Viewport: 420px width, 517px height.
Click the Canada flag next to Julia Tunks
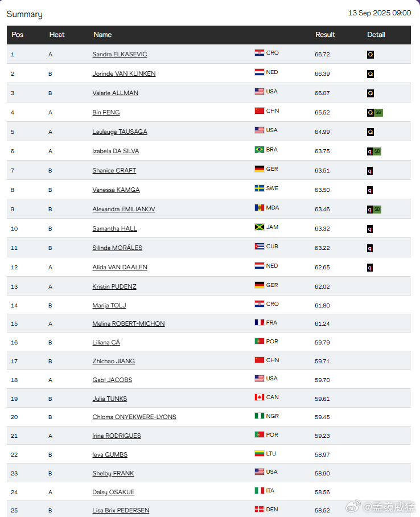[x=259, y=397]
